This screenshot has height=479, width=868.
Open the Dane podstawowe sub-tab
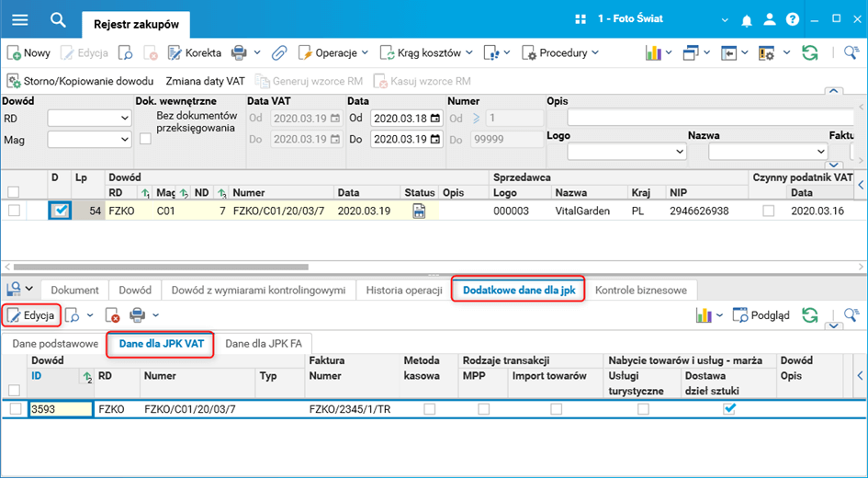(55, 344)
